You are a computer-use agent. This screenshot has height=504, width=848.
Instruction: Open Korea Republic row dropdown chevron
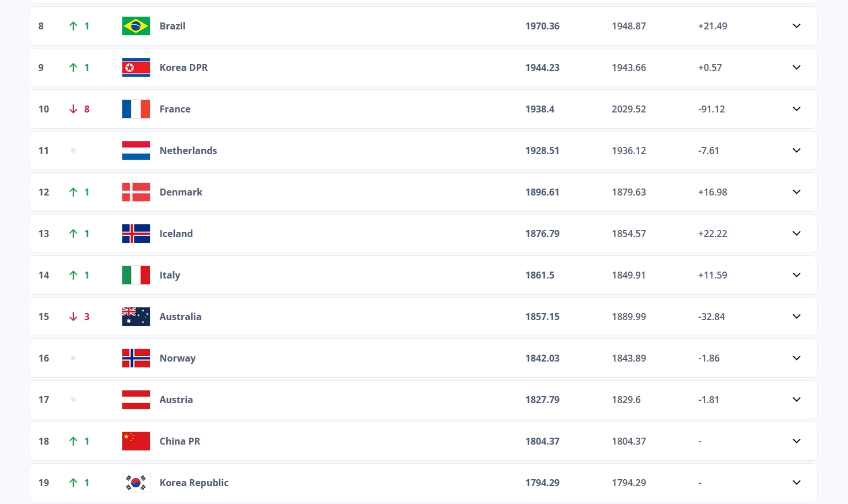point(797,483)
